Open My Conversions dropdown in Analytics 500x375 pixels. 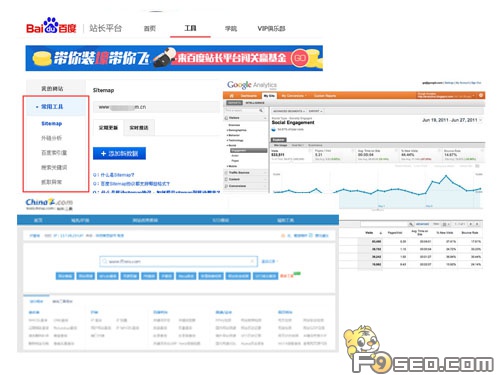[294, 96]
